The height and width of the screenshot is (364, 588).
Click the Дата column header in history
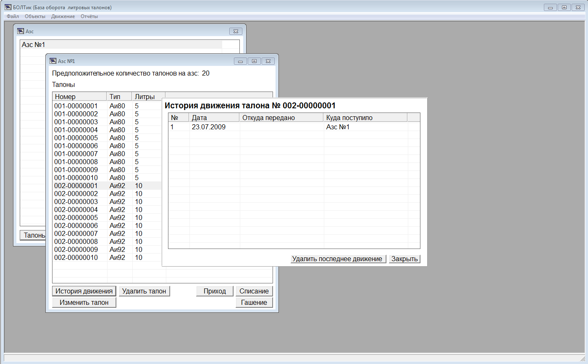coord(213,118)
